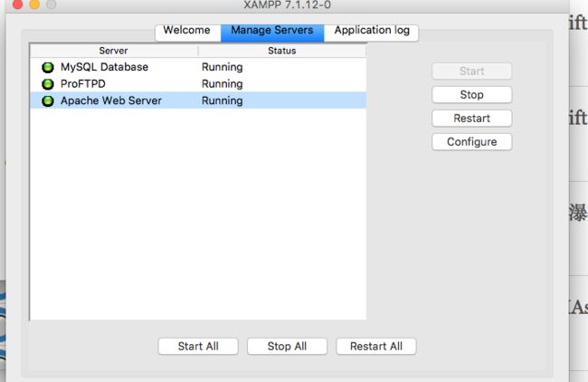Click the Stop All button
Image resolution: width=588 pixels, height=382 pixels.
click(x=287, y=346)
